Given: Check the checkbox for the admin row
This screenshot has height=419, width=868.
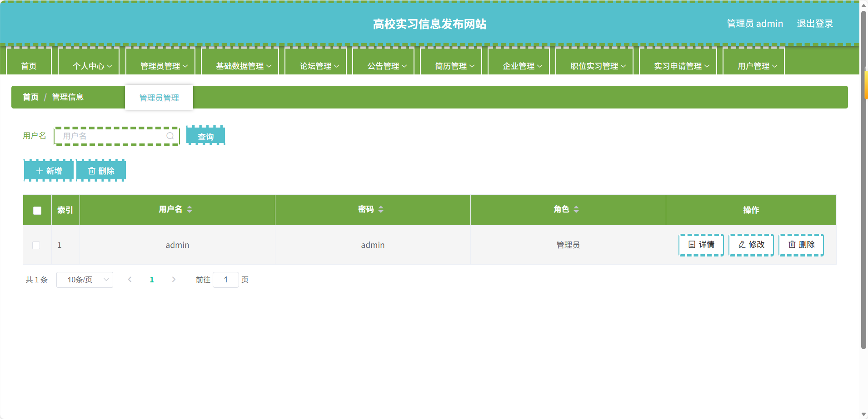Looking at the screenshot, I should pyautogui.click(x=36, y=245).
